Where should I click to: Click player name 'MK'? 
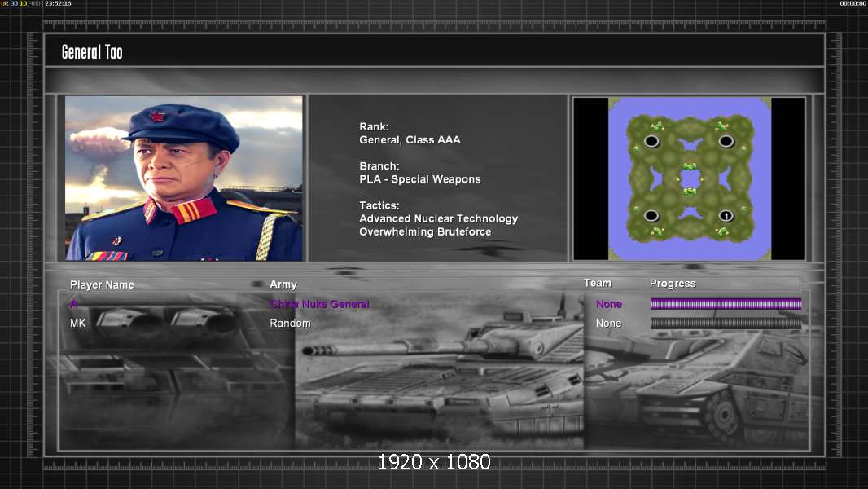pyautogui.click(x=78, y=324)
